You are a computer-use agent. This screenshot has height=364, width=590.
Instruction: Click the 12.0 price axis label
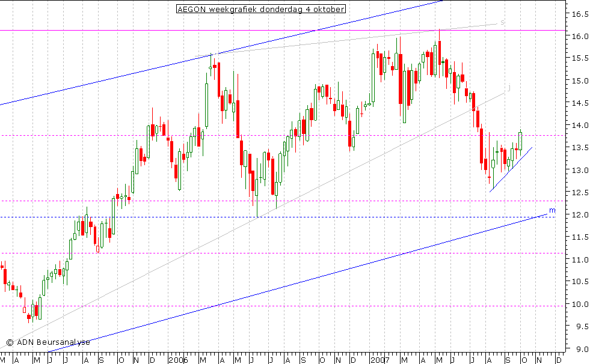580,215
